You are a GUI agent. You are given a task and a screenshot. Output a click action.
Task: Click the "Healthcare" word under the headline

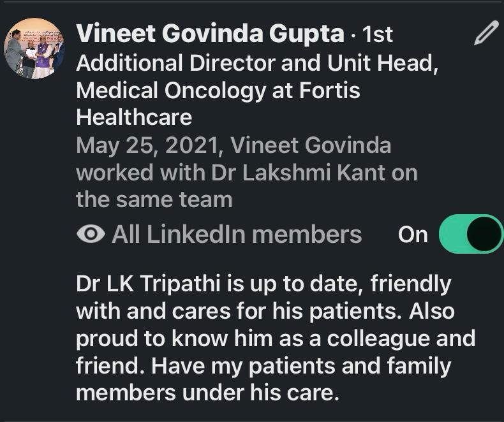coord(134,117)
